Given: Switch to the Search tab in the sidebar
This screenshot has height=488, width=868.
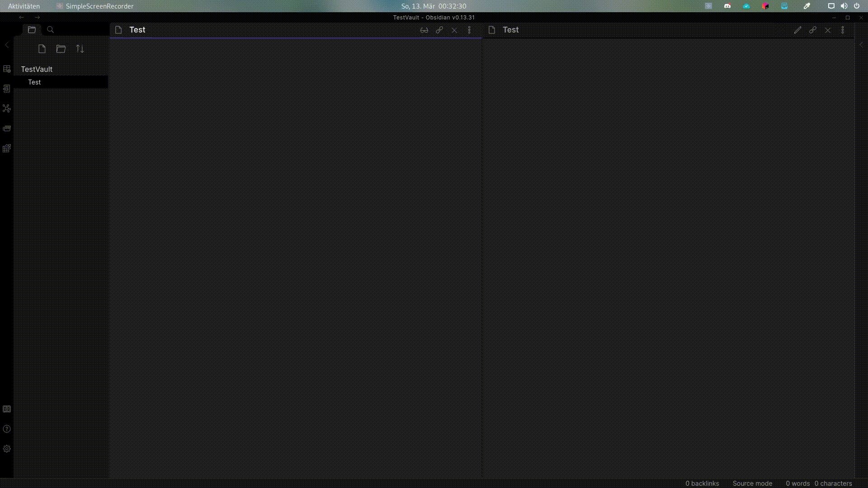Looking at the screenshot, I should (x=51, y=30).
